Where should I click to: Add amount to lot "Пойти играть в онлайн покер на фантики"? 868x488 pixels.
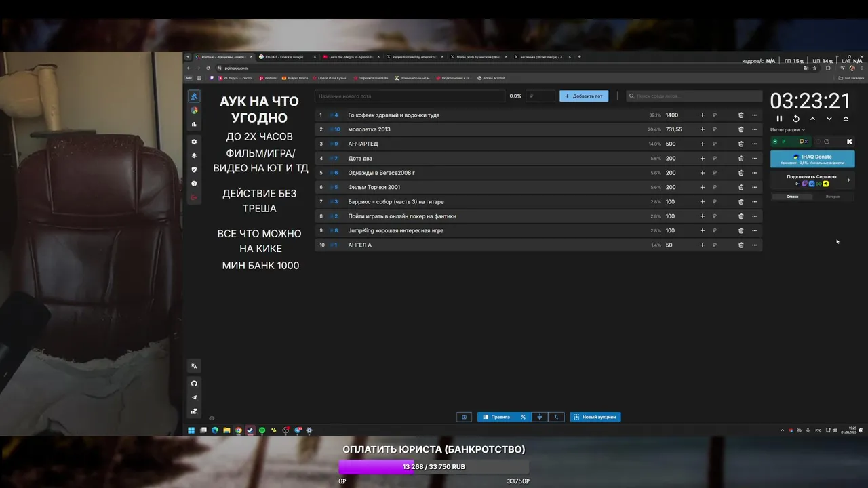[x=702, y=216]
